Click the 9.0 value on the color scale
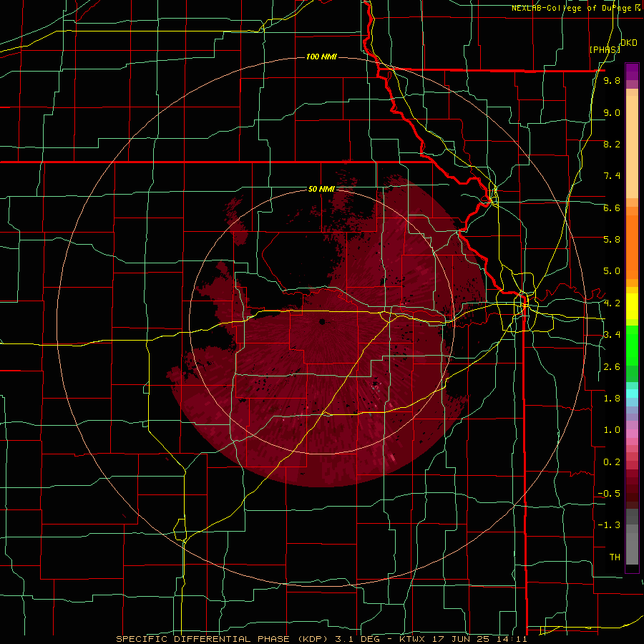Screen dimensions: 644x644 click(x=612, y=112)
